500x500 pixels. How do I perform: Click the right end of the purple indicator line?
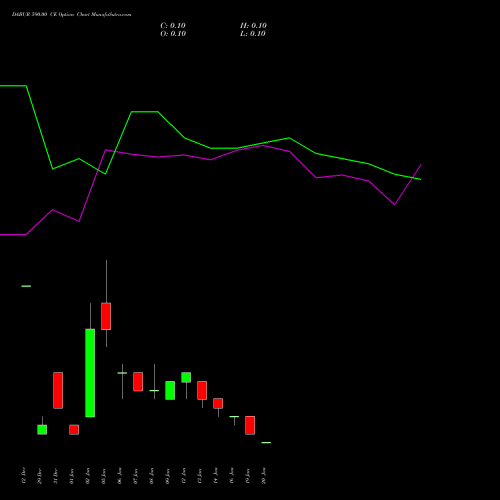(x=421, y=165)
